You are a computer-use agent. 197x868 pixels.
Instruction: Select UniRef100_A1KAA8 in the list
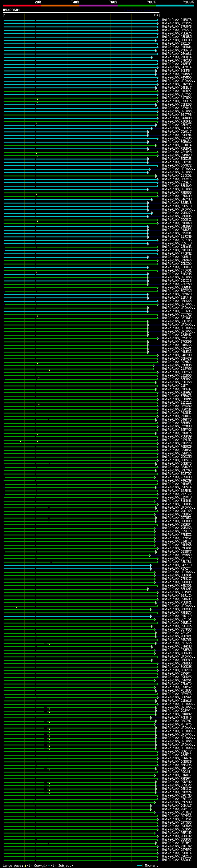click(x=177, y=392)
